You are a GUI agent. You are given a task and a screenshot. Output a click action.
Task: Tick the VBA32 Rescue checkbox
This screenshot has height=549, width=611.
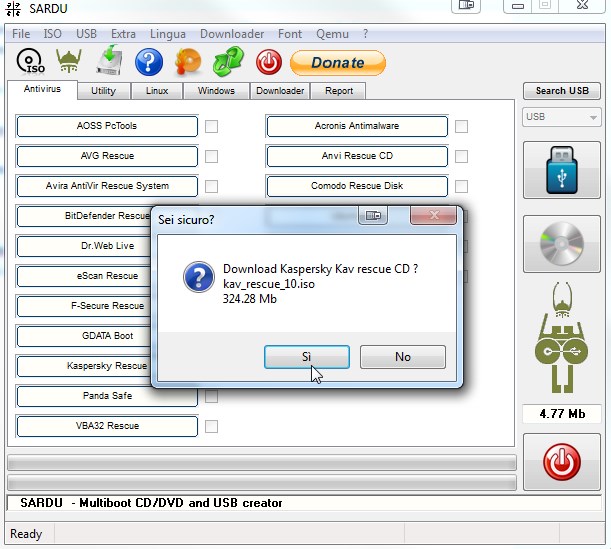click(212, 426)
